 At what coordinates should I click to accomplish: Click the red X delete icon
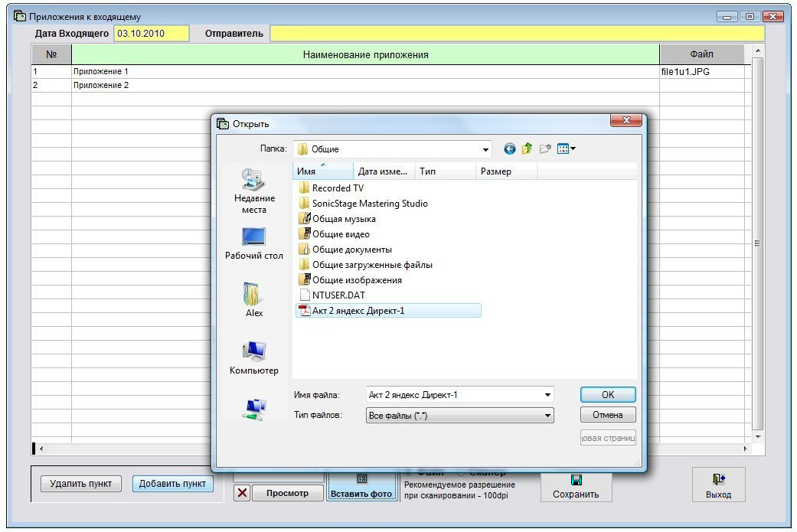pos(242,493)
